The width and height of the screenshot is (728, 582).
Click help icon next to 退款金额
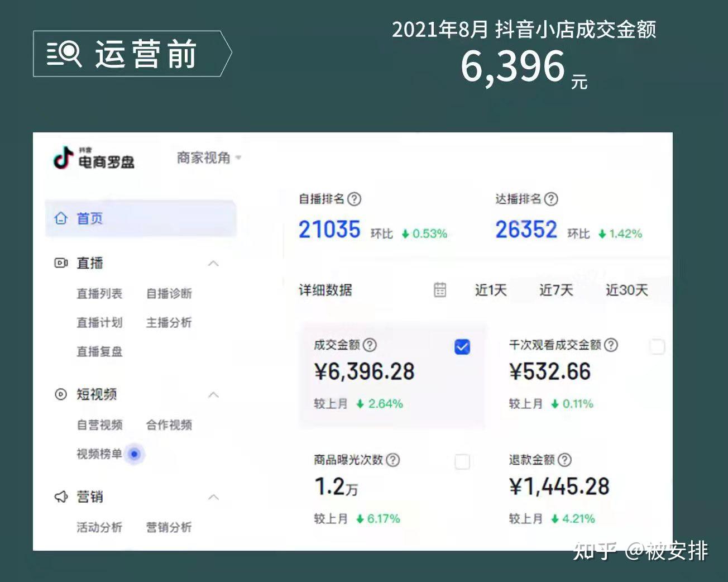(565, 460)
